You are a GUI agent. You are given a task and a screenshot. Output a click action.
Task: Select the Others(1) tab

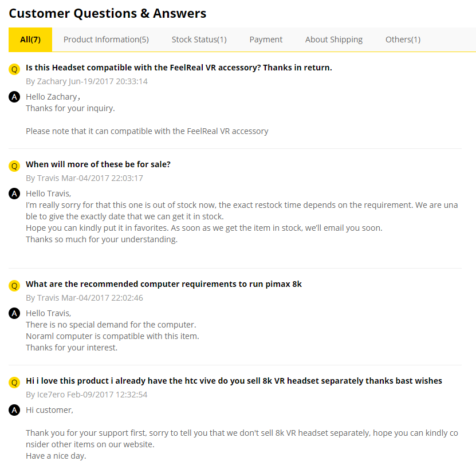[x=403, y=40]
